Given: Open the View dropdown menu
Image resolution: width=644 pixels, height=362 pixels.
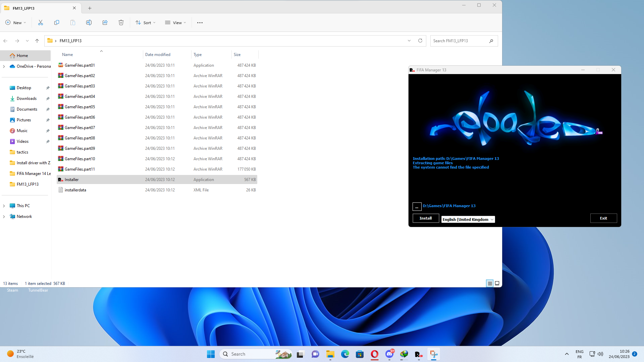Looking at the screenshot, I should pyautogui.click(x=175, y=22).
